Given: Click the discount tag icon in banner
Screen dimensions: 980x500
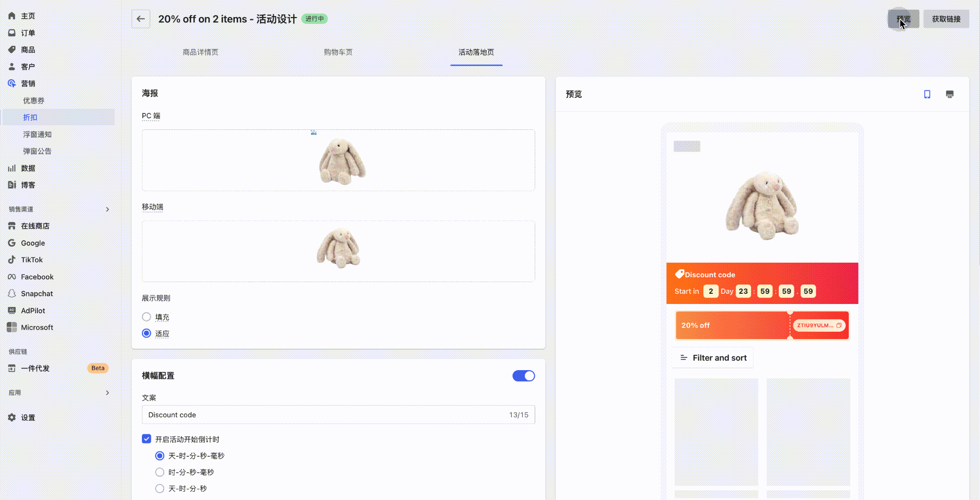Looking at the screenshot, I should [x=680, y=274].
